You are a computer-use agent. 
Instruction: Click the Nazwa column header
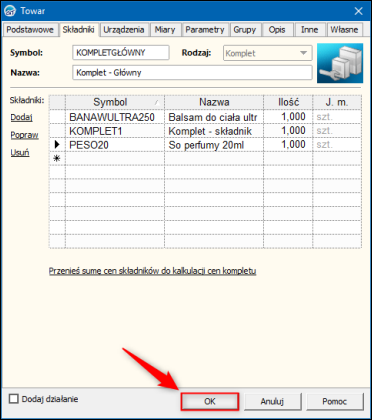coord(214,102)
